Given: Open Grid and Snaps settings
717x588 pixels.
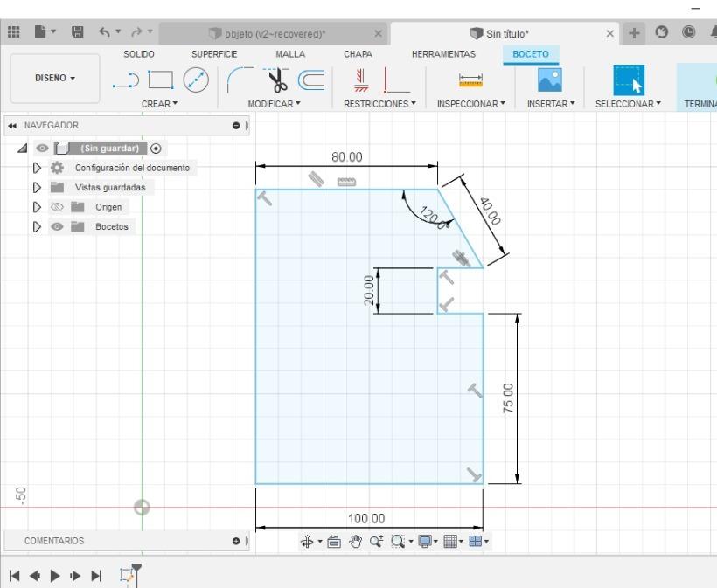Looking at the screenshot, I should [x=450, y=542].
